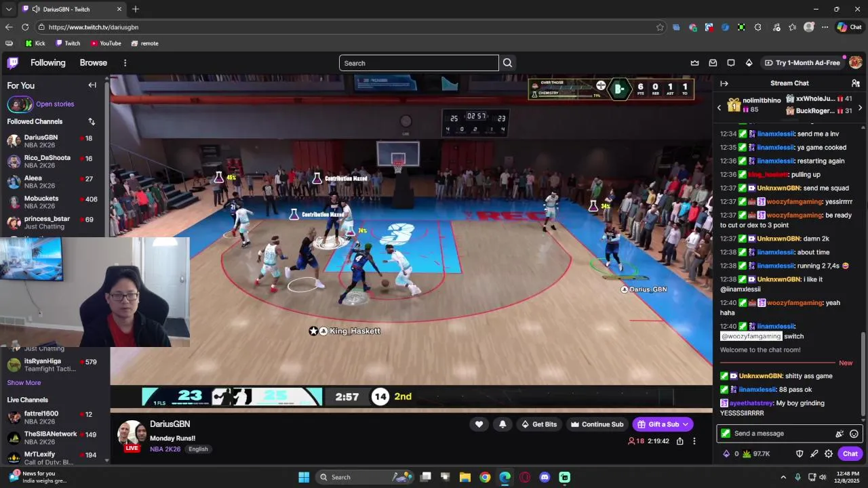Image resolution: width=868 pixels, height=488 pixels.
Task: Click the Show More link in sidebar
Action: [24, 382]
